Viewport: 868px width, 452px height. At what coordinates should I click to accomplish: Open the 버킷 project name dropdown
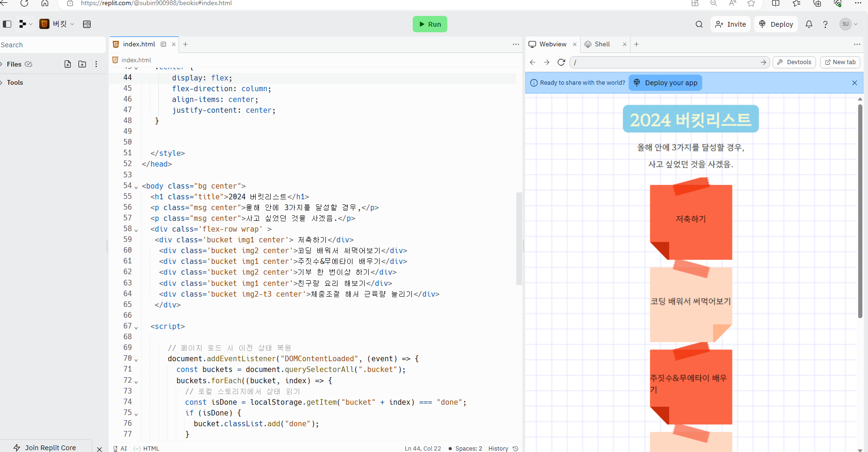pyautogui.click(x=57, y=24)
